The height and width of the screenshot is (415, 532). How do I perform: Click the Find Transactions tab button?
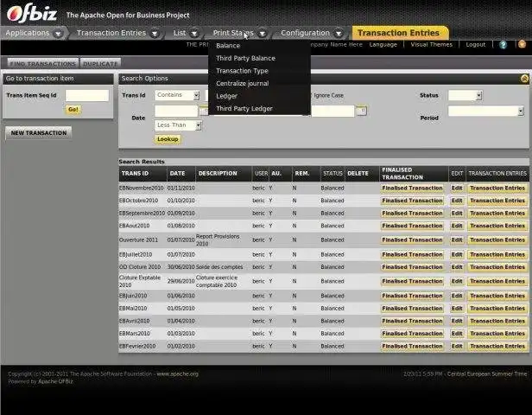43,63
